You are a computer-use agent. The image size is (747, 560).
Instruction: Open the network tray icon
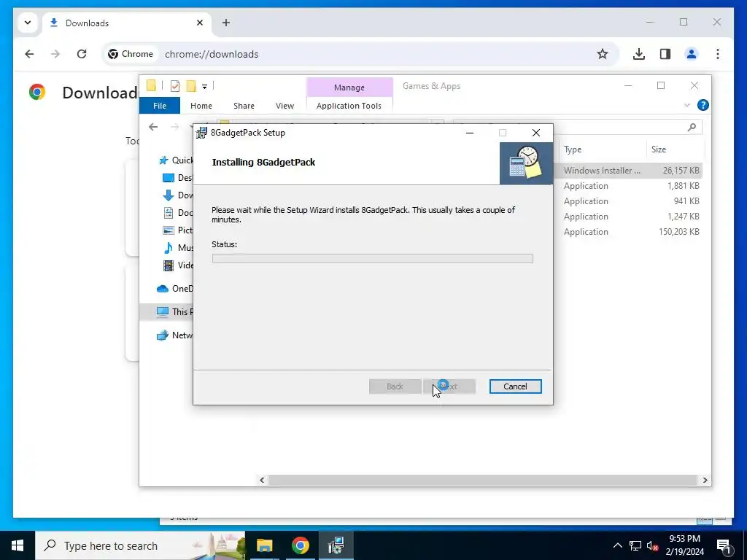(x=635, y=545)
